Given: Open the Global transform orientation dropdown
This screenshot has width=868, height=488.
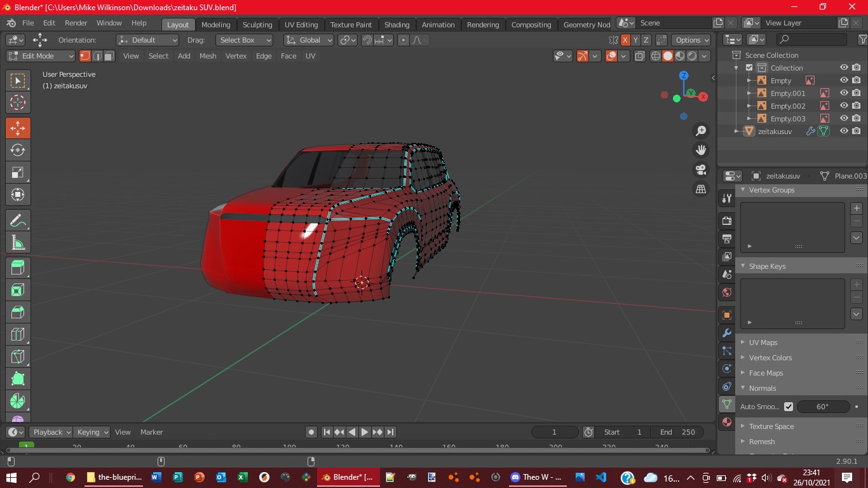Looking at the screenshot, I should (x=309, y=40).
